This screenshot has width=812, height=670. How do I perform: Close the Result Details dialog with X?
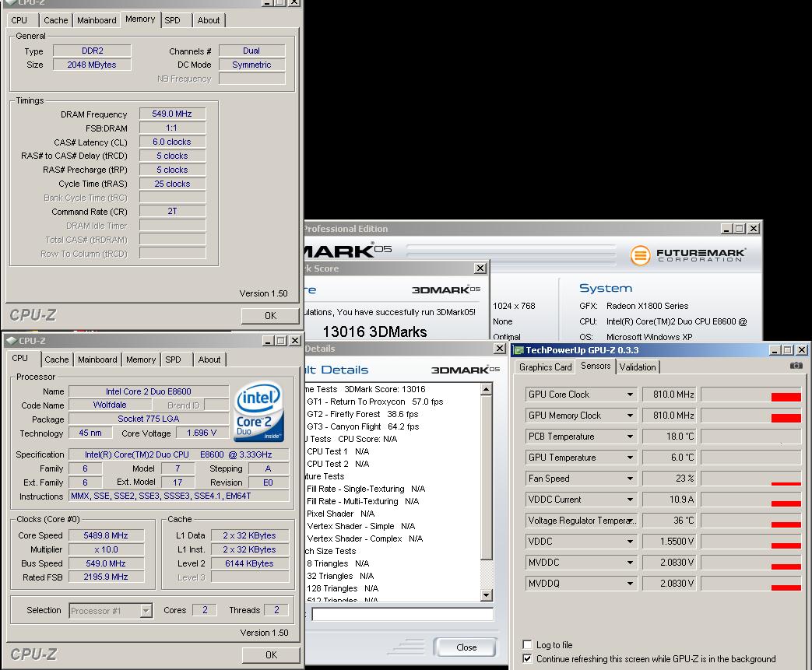500,349
